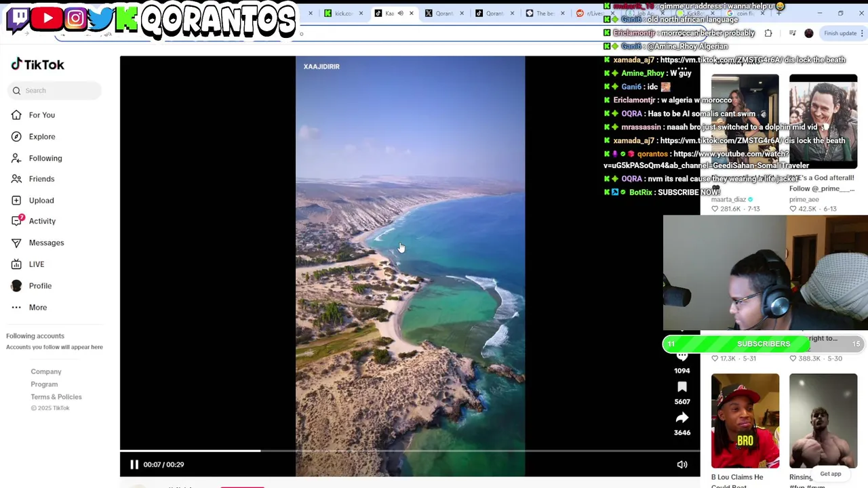Click the three-dots More icon
The width and height of the screenshot is (868, 488).
tap(16, 308)
